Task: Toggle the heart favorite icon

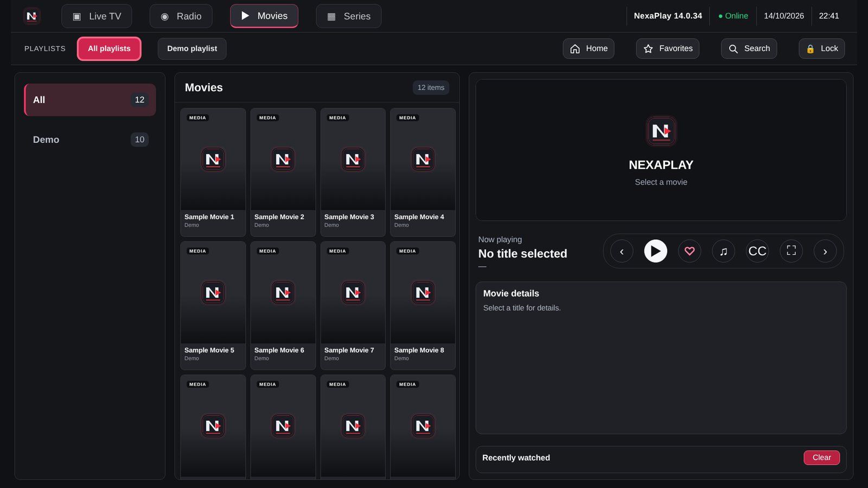Action: point(690,251)
